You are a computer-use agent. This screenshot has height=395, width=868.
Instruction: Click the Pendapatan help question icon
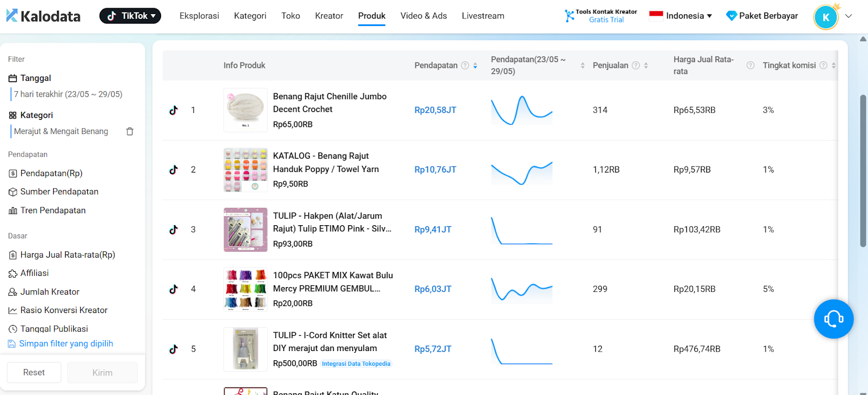coord(465,65)
